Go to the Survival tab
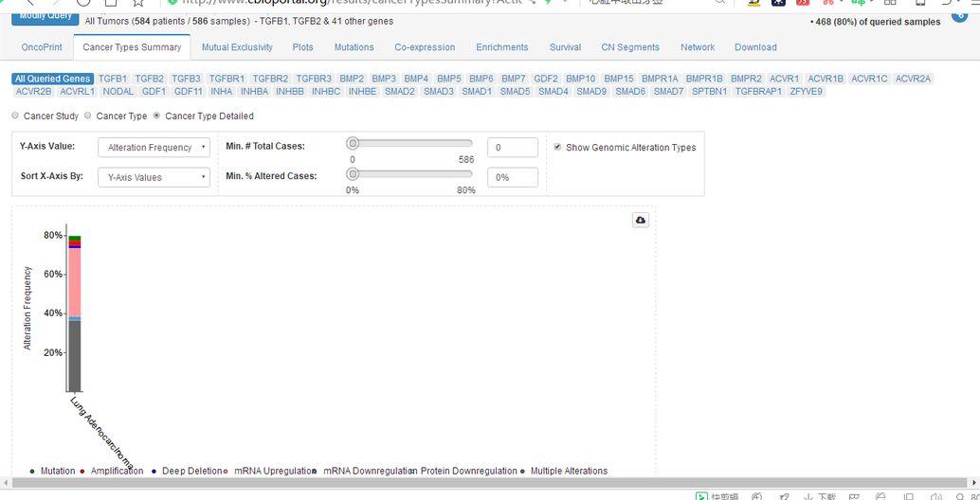This screenshot has width=980, height=500. pyautogui.click(x=565, y=47)
